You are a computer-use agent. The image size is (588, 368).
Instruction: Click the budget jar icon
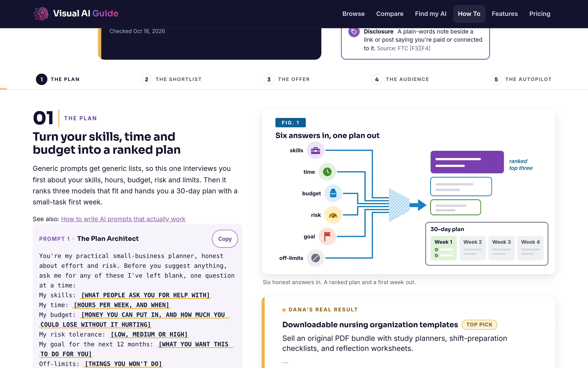(x=333, y=193)
